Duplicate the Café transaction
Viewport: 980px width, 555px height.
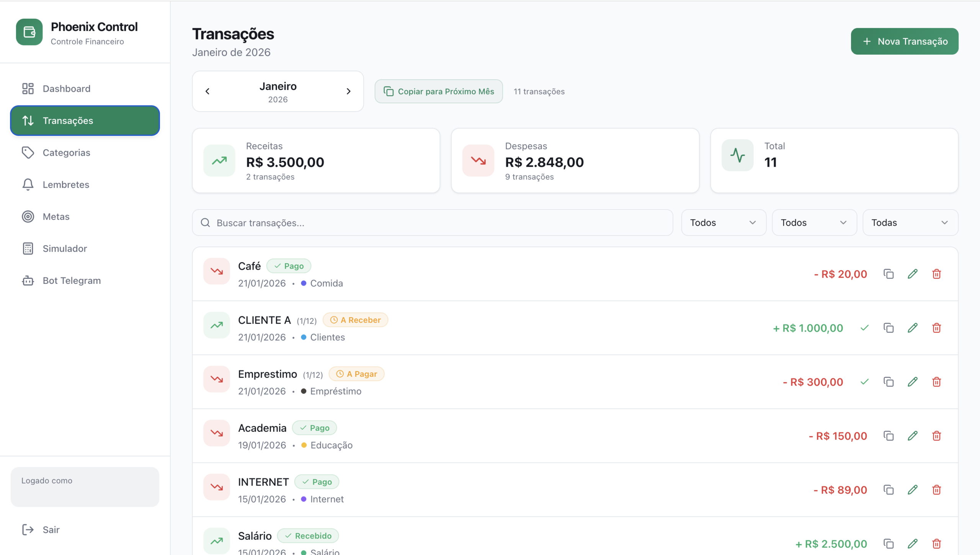(889, 274)
